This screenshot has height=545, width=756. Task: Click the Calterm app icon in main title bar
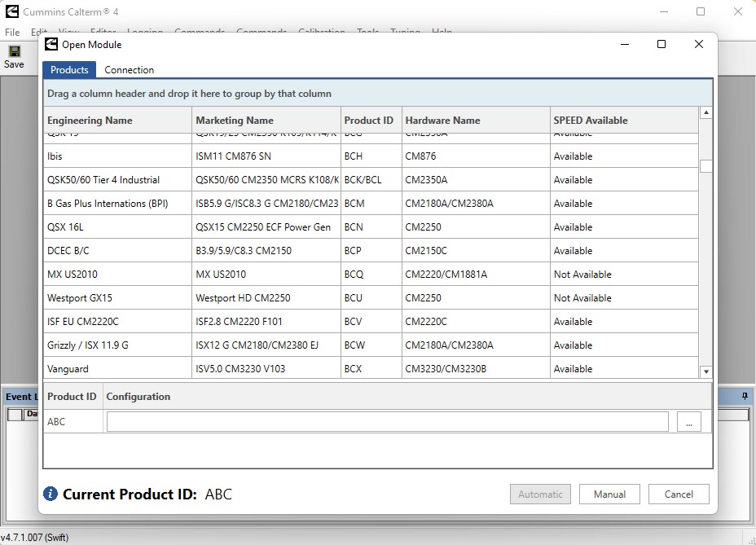[x=12, y=11]
